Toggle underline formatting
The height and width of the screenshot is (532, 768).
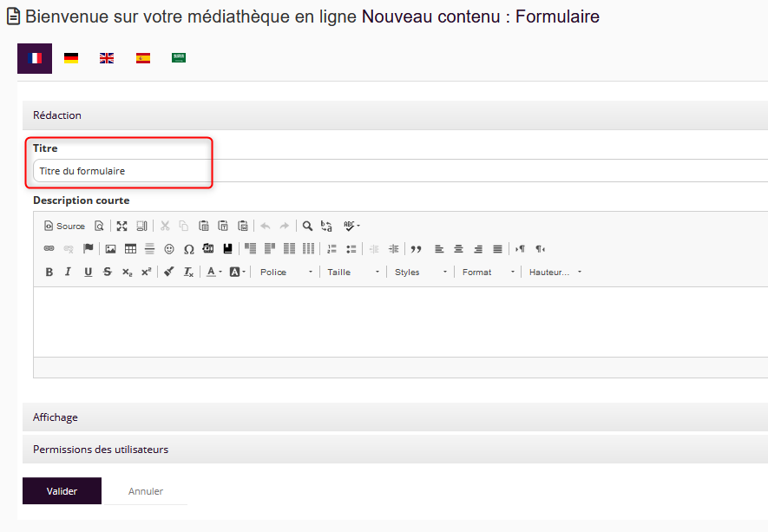[x=88, y=273]
